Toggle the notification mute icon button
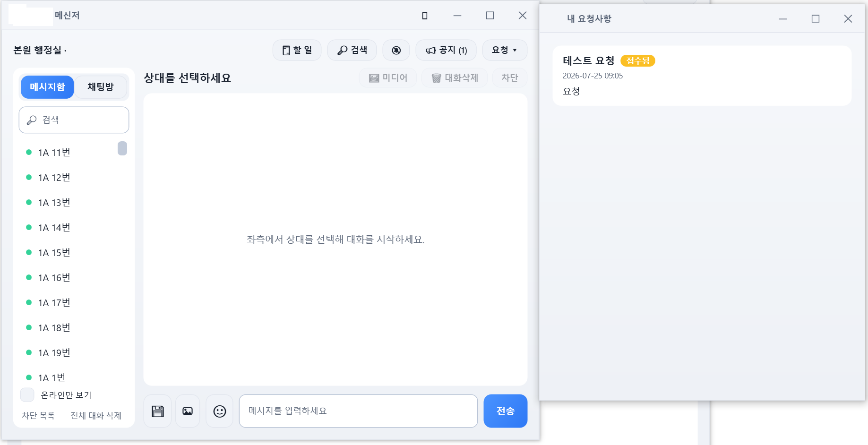 click(x=396, y=50)
